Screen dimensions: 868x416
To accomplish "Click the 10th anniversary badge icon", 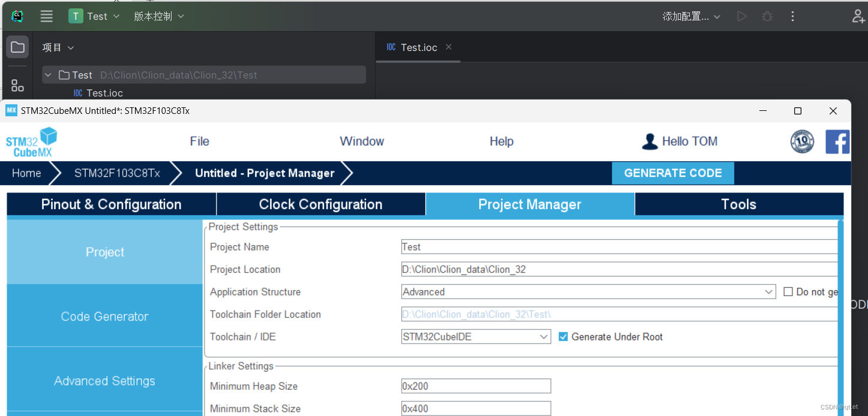I will point(803,141).
